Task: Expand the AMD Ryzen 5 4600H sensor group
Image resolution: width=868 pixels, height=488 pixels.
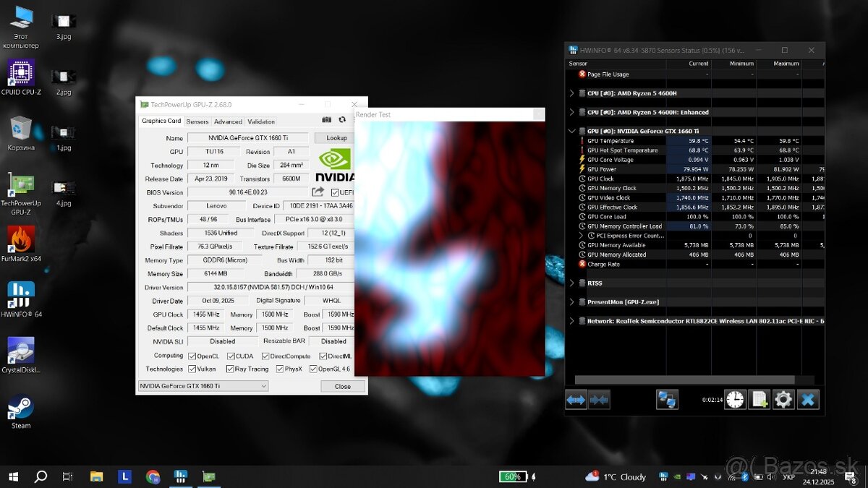Action: 572,93
